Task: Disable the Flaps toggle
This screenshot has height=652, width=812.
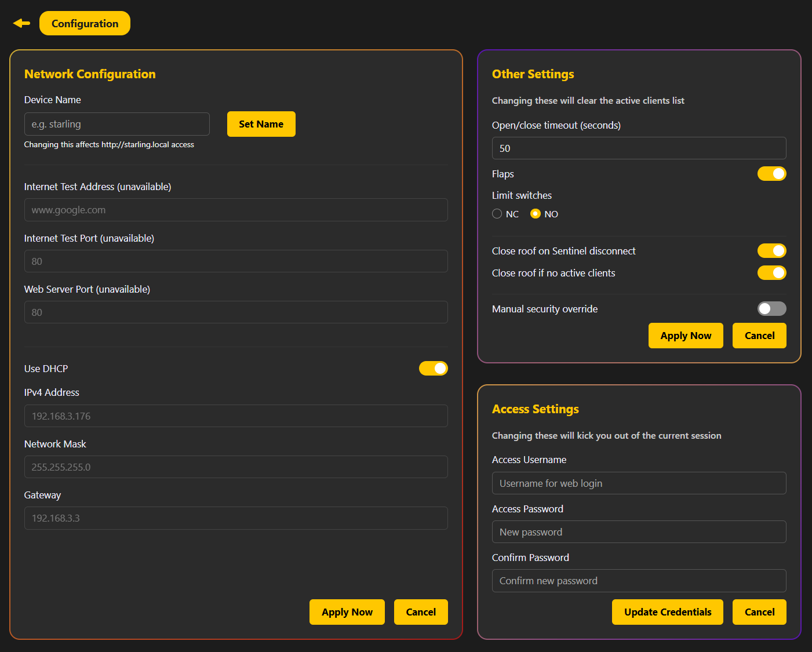Action: tap(771, 174)
